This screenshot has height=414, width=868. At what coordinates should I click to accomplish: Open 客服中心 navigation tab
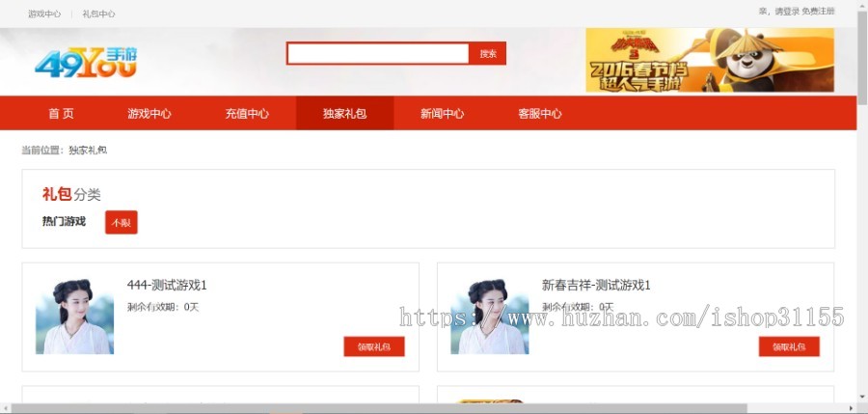[540, 114]
